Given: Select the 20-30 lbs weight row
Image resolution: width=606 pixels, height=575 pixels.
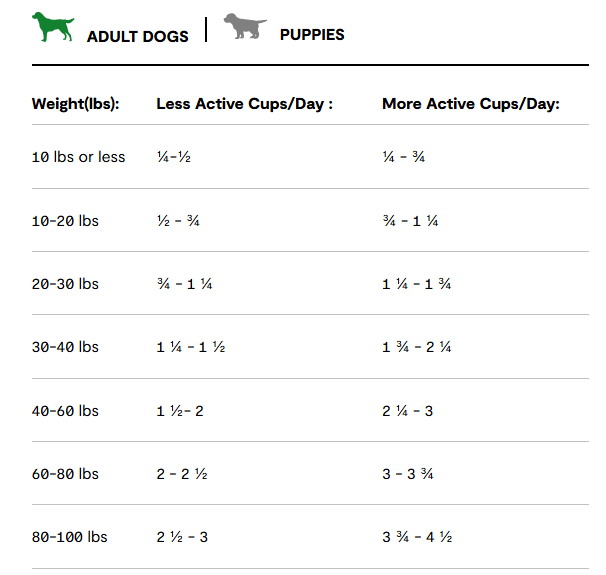Looking at the screenshot, I should [x=65, y=284].
